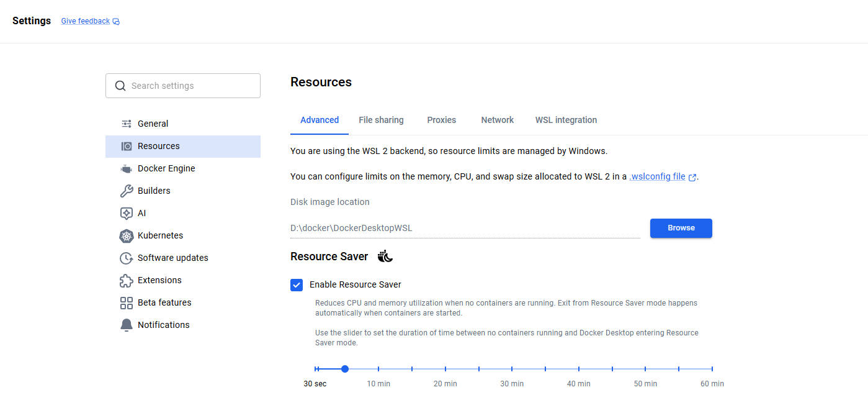Click the 20 min slider label
868x418 pixels.
(x=445, y=384)
